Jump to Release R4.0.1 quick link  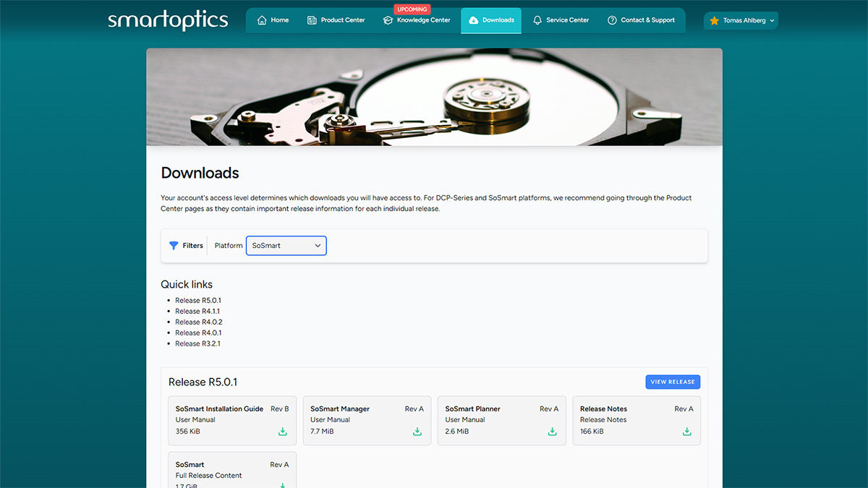[198, 333]
